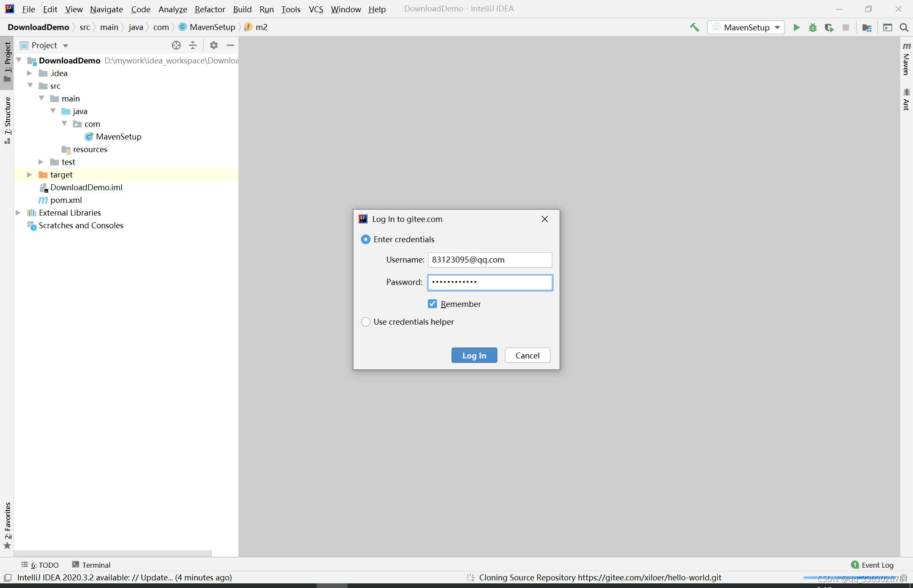Open the MavenSetup run configuration dropdown
Image resolution: width=913 pixels, height=588 pixels.
pos(746,27)
